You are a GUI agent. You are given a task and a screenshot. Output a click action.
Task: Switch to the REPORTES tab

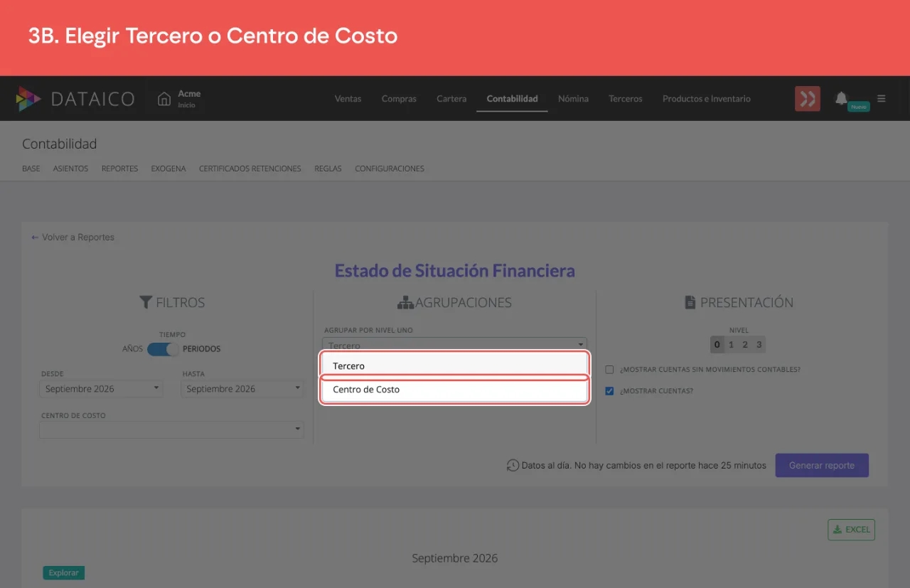[119, 169]
